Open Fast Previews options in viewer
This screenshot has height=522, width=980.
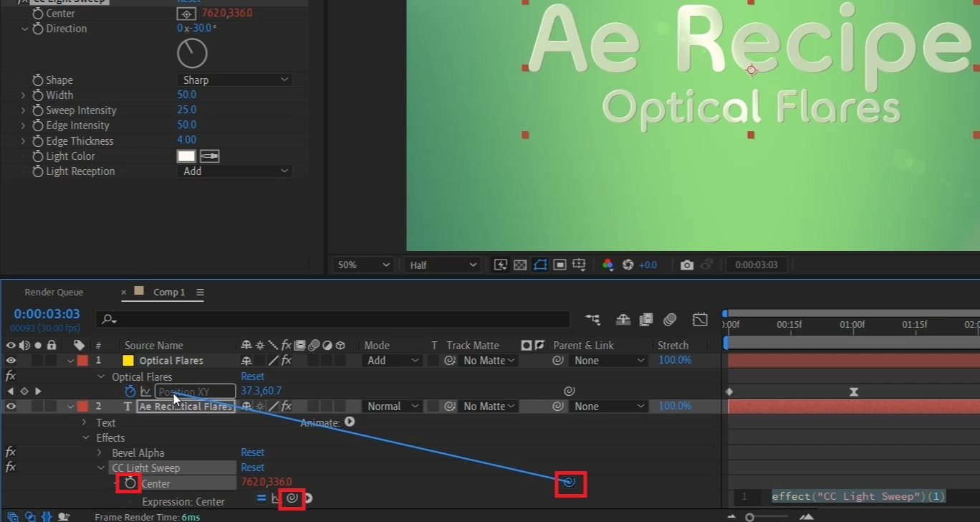(500, 265)
